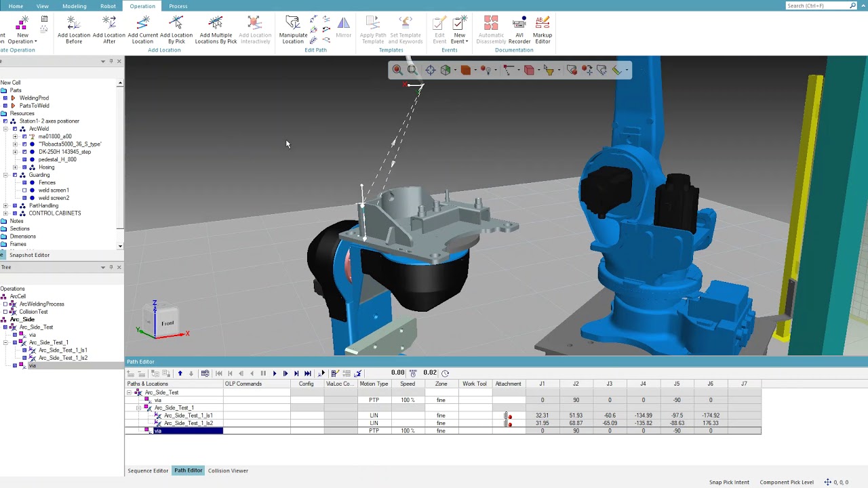Open the Markup Editor

point(542,30)
